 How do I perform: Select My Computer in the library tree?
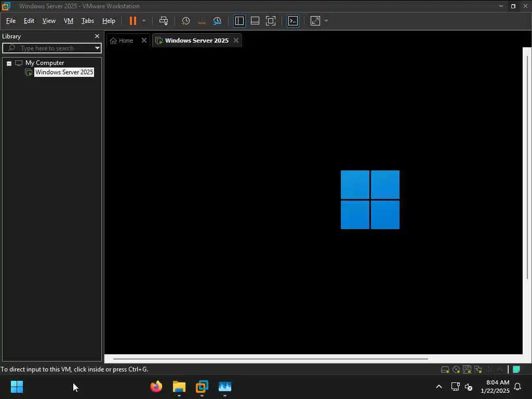[x=45, y=63]
